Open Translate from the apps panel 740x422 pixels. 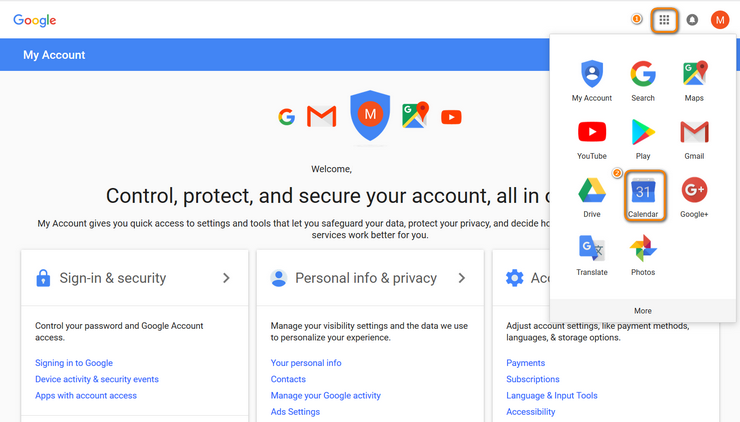[592, 255]
